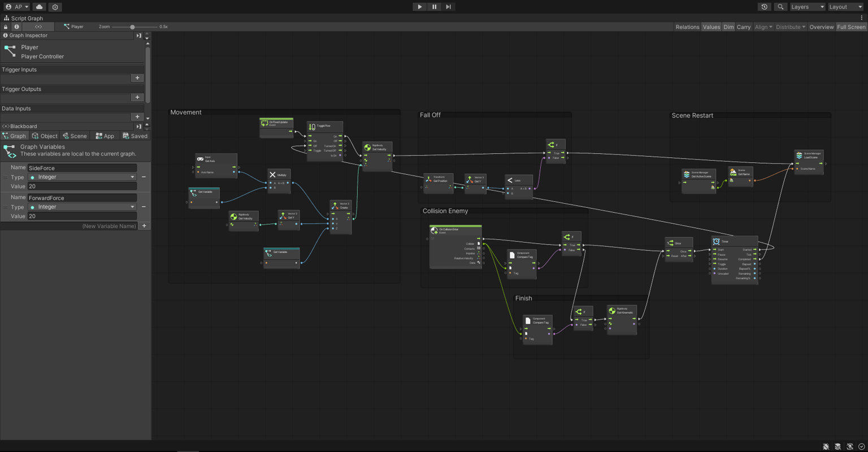Toggle Dim inactive nodes
Screen dimensions: 868x452
point(728,27)
